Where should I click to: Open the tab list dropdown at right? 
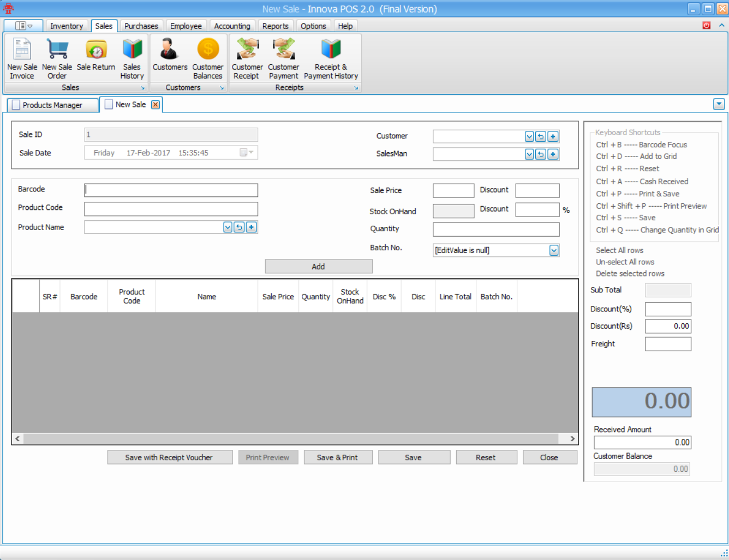click(719, 104)
